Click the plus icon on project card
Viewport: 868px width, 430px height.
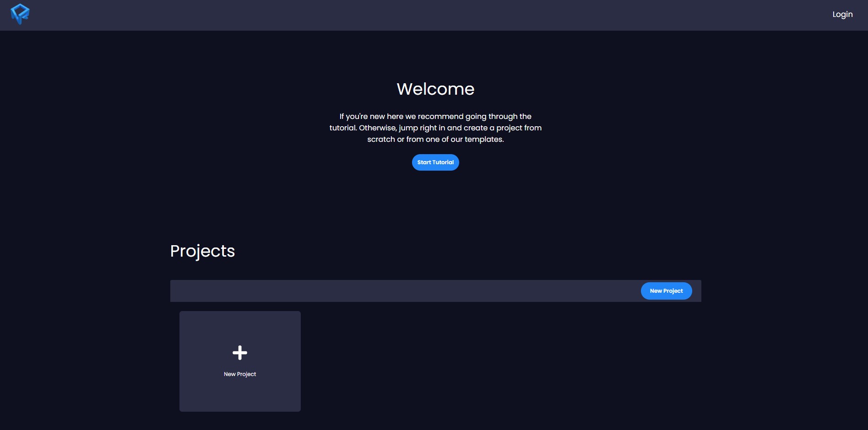(x=240, y=353)
